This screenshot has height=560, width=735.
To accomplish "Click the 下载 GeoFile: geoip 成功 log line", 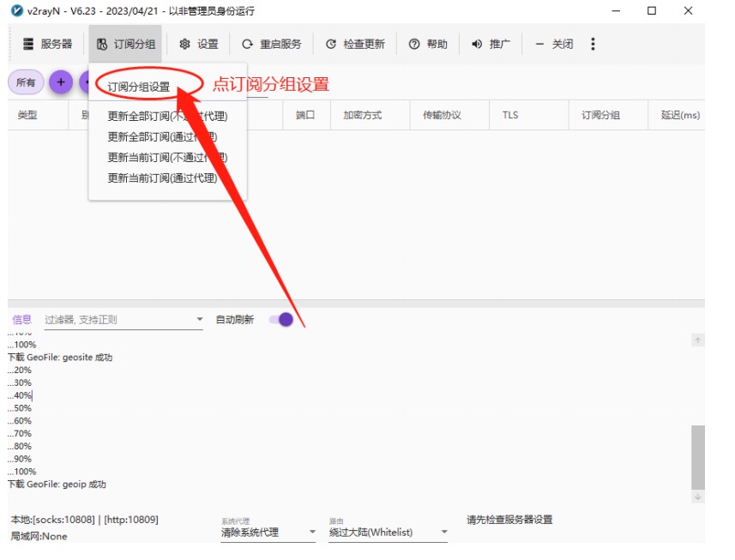I will [57, 485].
